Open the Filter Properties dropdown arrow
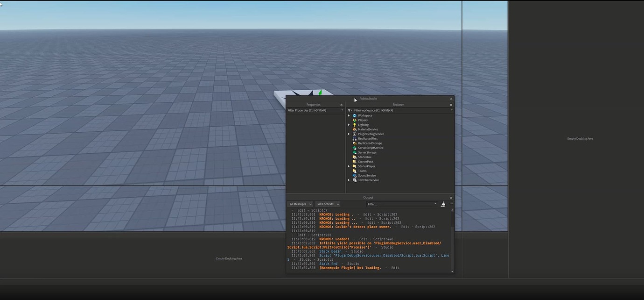 coord(342,110)
